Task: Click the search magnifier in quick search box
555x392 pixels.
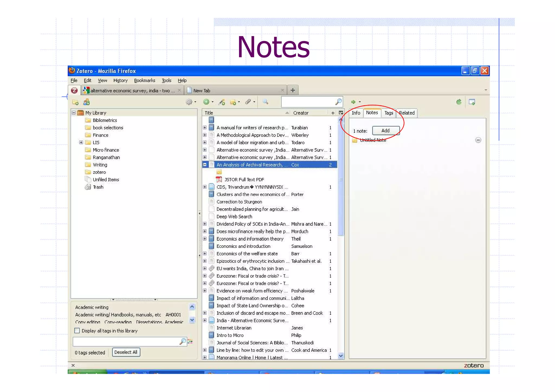Action: tap(338, 102)
